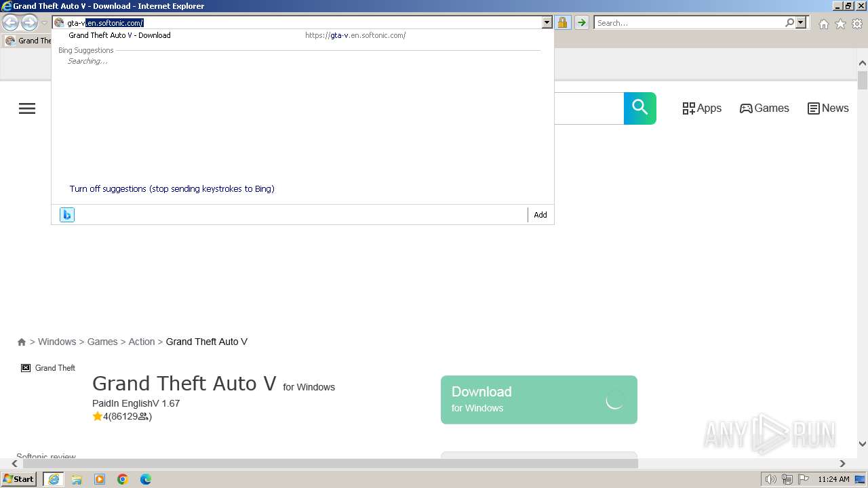This screenshot has width=868, height=488.
Task: Click the Search box in the browser toolbar
Action: click(x=689, y=22)
